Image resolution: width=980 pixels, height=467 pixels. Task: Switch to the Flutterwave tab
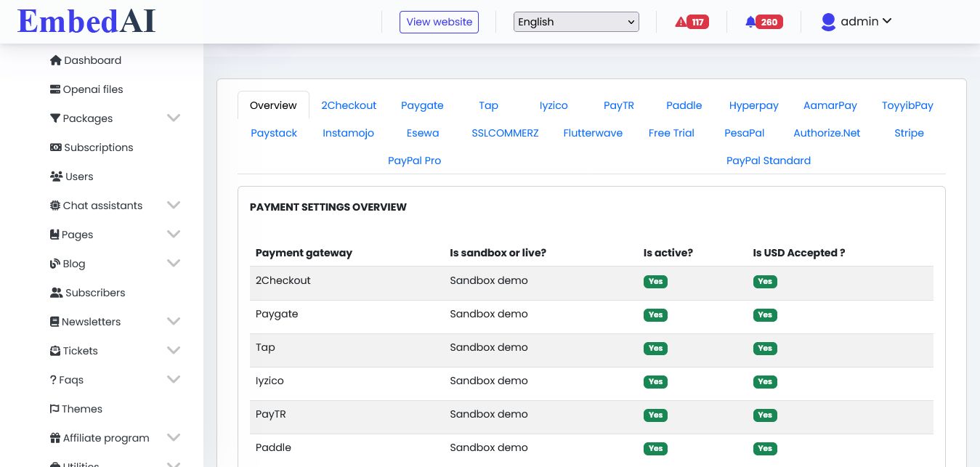pyautogui.click(x=593, y=133)
